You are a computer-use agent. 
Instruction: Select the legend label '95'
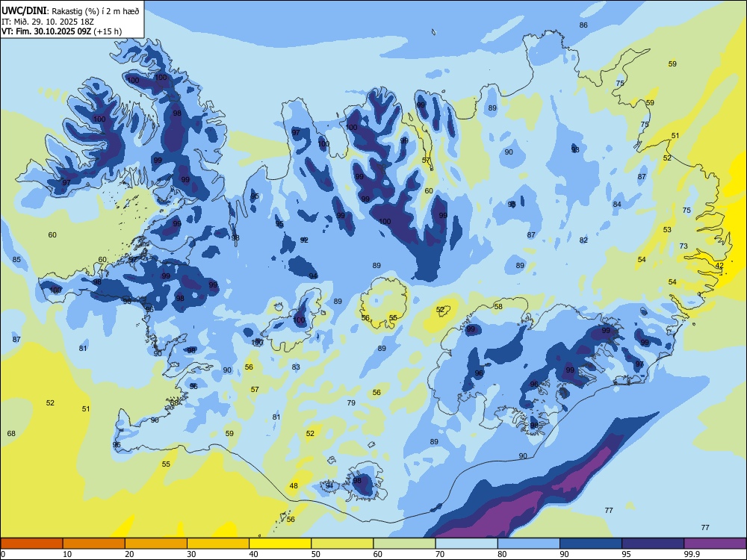click(626, 554)
